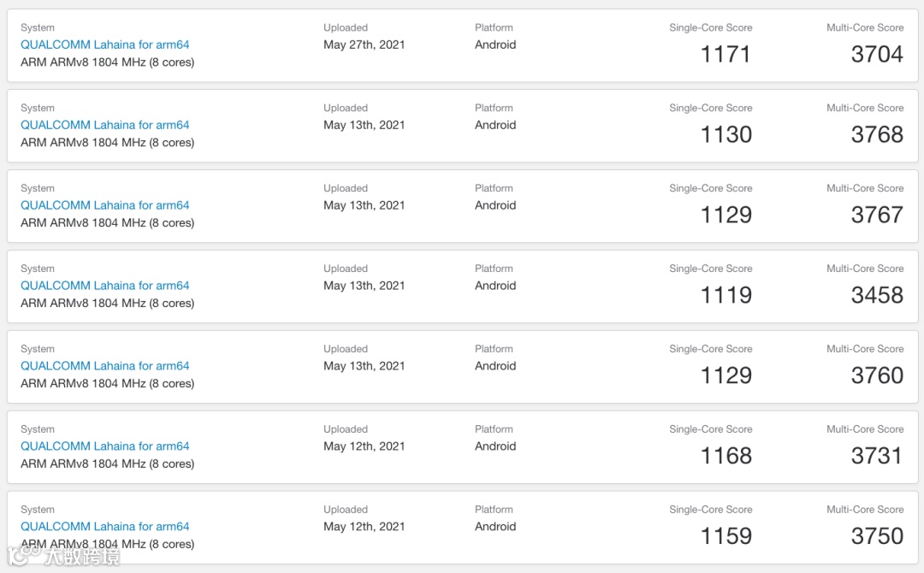924x573 pixels.
Task: Click May 12th date beside score 1168
Action: tap(364, 446)
